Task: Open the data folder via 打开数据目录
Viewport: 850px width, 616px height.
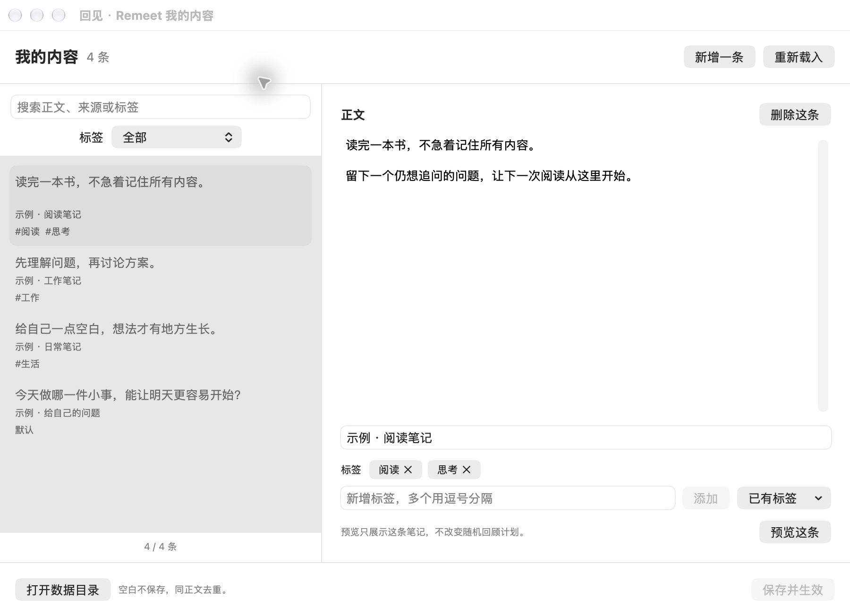Action: (x=63, y=590)
